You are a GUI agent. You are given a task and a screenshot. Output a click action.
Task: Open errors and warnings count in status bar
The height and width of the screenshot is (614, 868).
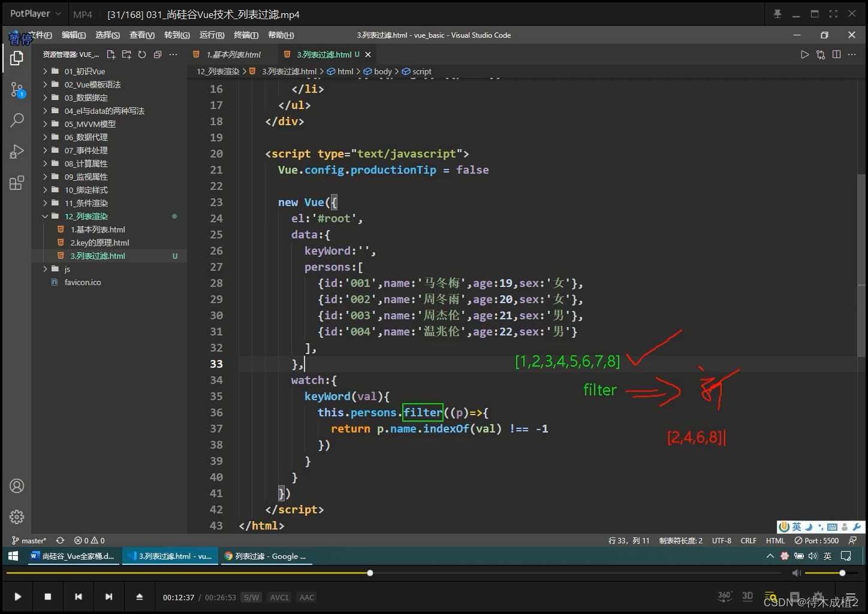tap(89, 540)
